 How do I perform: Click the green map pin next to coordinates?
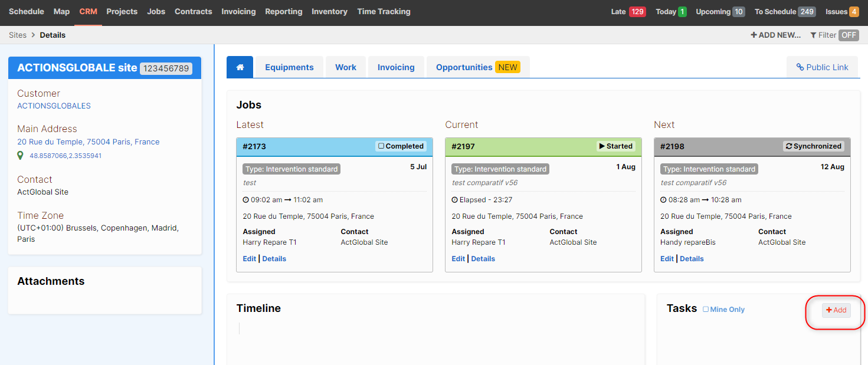pos(21,156)
